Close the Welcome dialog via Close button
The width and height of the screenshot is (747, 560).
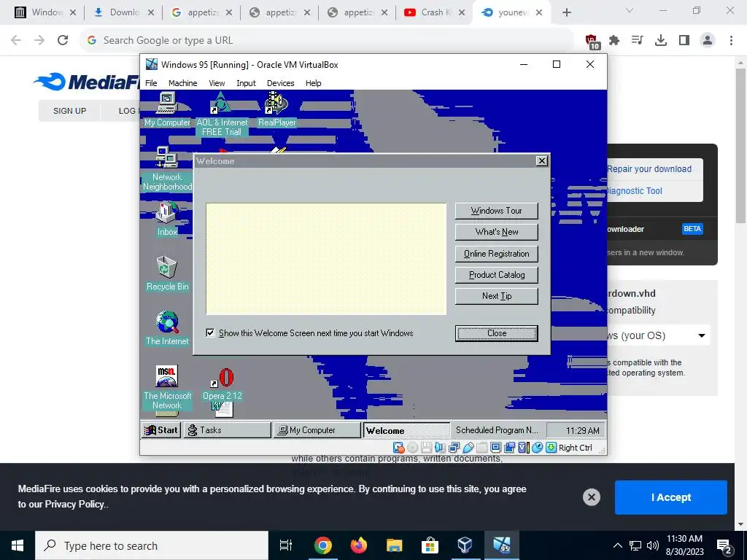[x=496, y=333]
